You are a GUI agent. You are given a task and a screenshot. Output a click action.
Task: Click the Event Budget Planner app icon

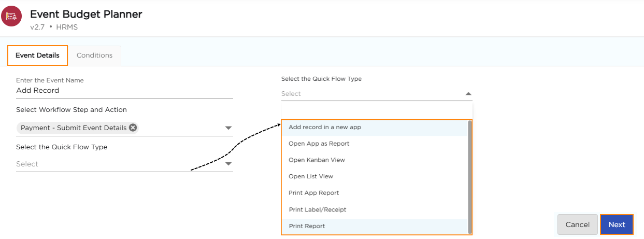tap(11, 17)
